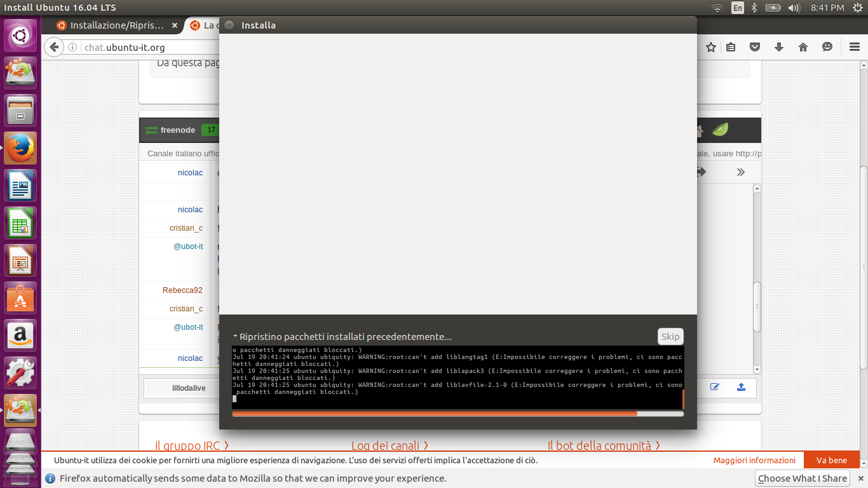
Task: Go to Firefox home page icon
Action: tap(803, 47)
